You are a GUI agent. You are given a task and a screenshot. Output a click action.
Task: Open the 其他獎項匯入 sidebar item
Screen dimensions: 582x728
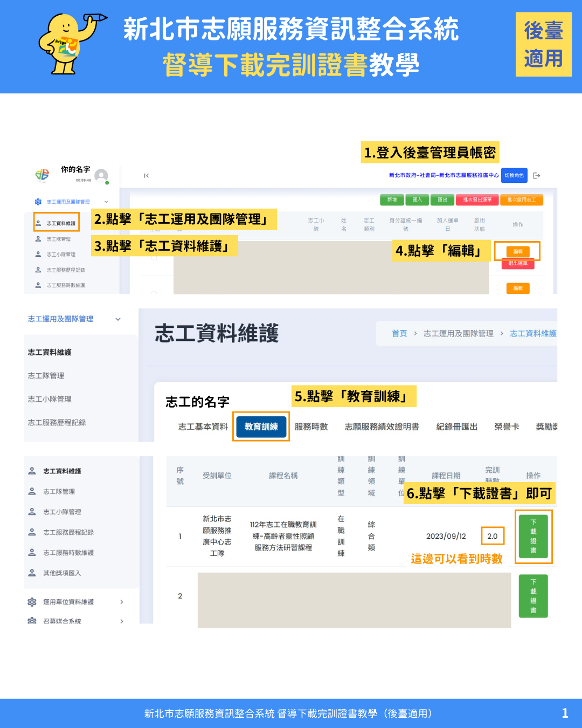pyautogui.click(x=62, y=573)
